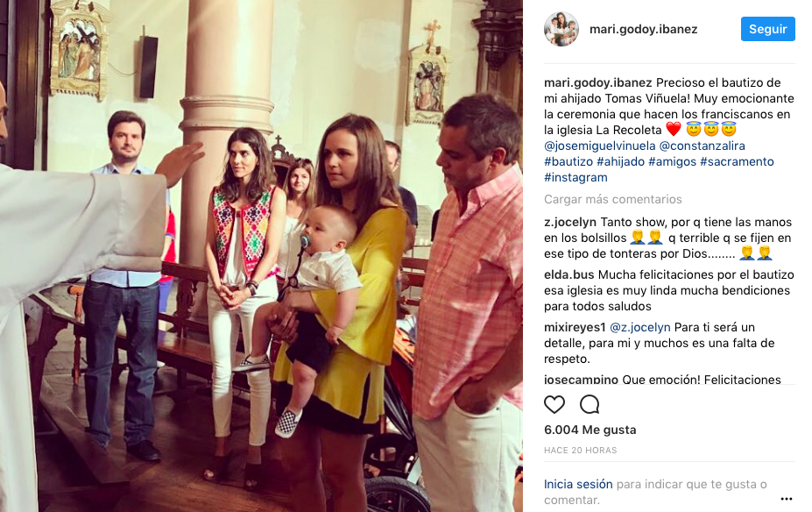Open the @z.jocelyn reply mention
812x512 pixels.
point(640,328)
